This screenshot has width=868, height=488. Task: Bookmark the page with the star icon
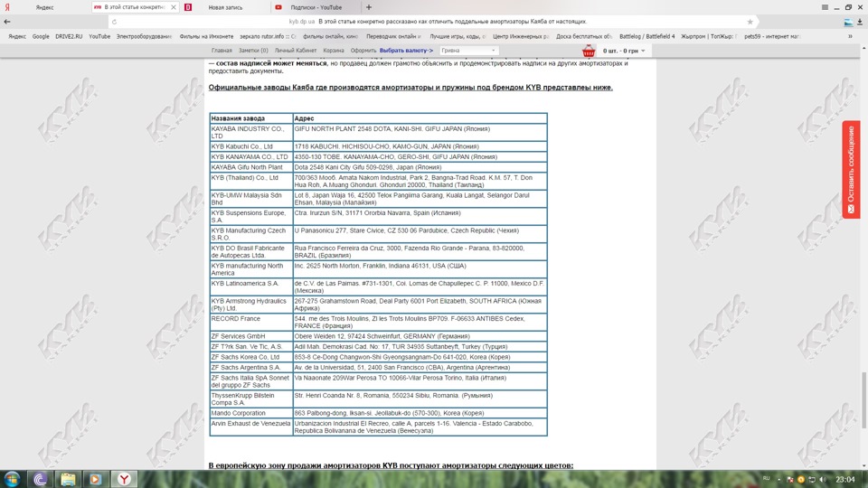pyautogui.click(x=750, y=22)
